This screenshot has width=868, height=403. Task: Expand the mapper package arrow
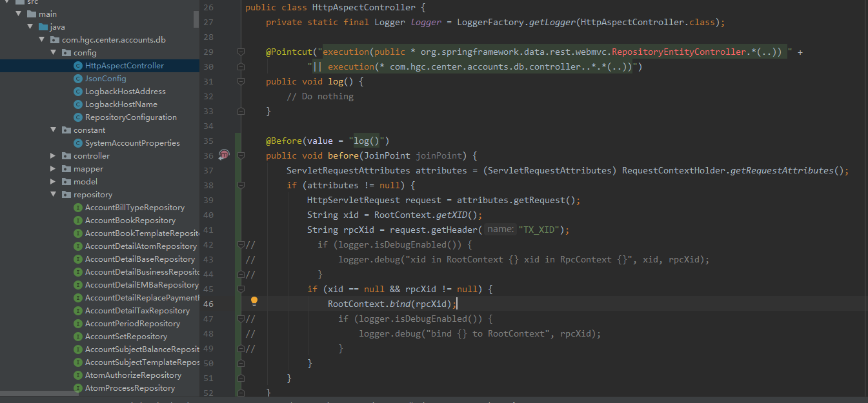[54, 169]
